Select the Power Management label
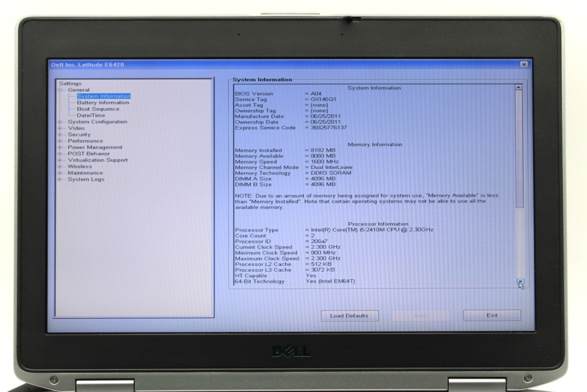This screenshot has width=587, height=392. (95, 147)
